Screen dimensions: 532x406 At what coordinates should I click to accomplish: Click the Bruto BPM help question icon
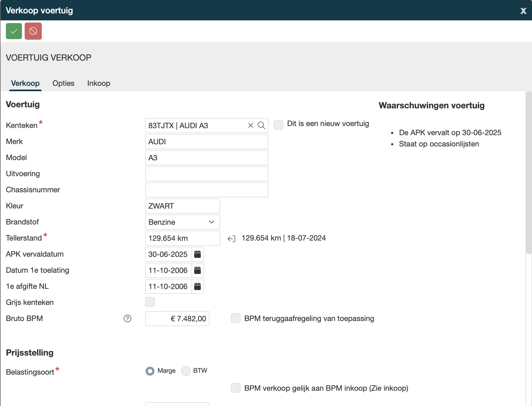pyautogui.click(x=128, y=319)
